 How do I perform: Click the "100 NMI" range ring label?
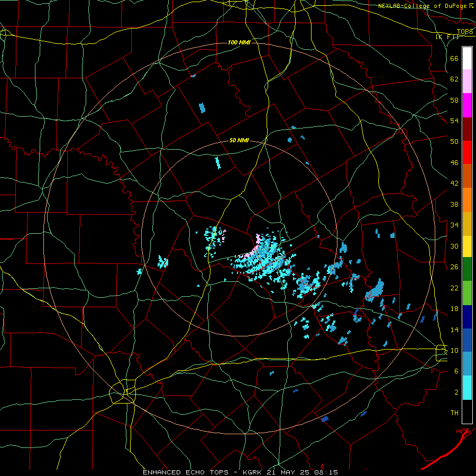pos(239,42)
